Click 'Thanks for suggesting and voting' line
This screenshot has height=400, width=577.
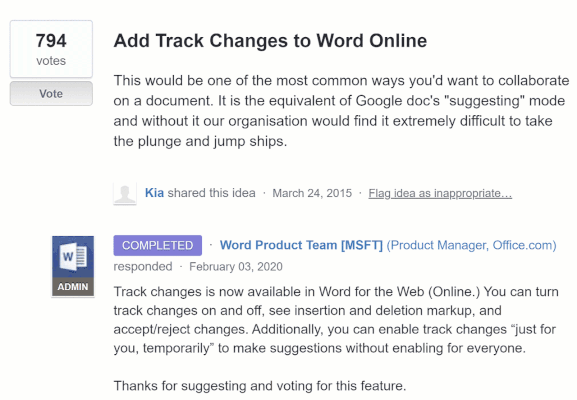point(260,386)
